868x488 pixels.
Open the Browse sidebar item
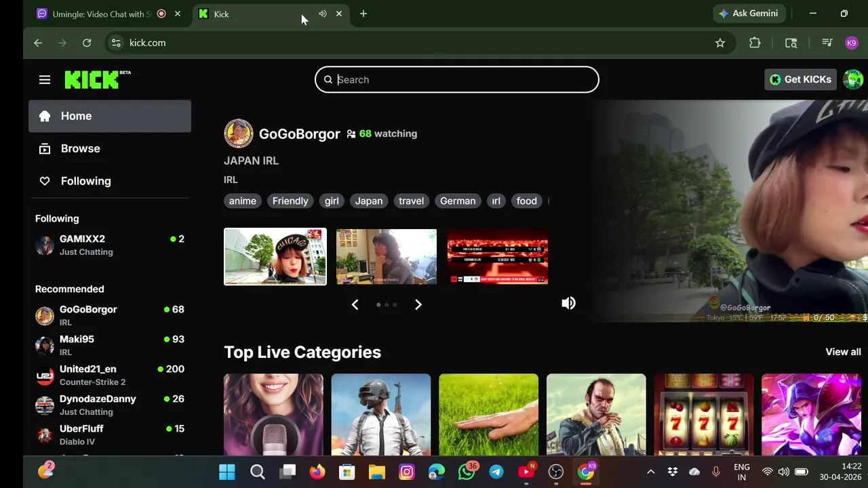[x=110, y=148]
